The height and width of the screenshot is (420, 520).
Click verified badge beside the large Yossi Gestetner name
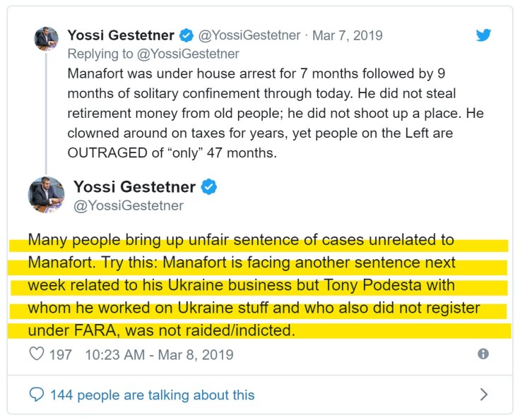pos(210,187)
